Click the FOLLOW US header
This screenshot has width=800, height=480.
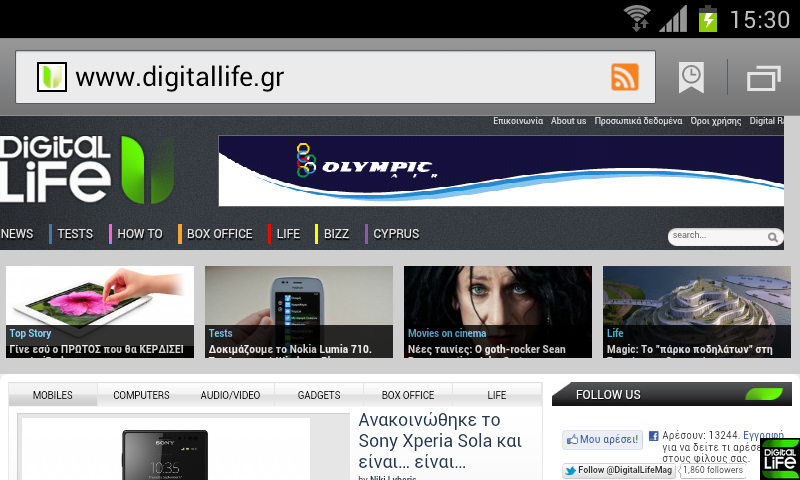coord(672,394)
